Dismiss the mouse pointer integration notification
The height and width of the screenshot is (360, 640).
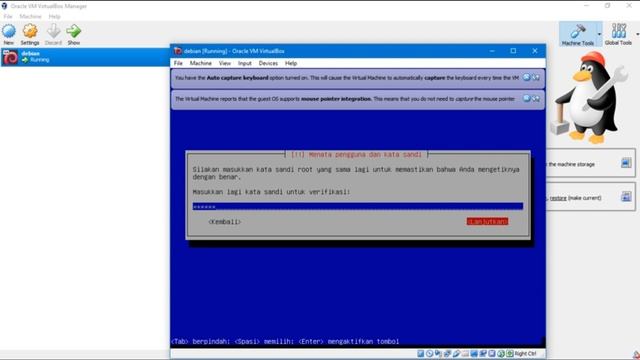click(x=527, y=98)
